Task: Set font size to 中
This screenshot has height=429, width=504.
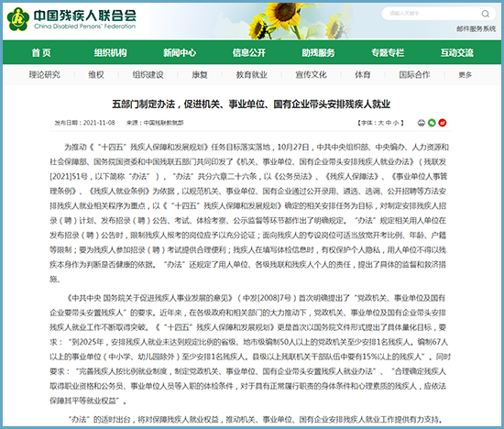Action: [389, 123]
